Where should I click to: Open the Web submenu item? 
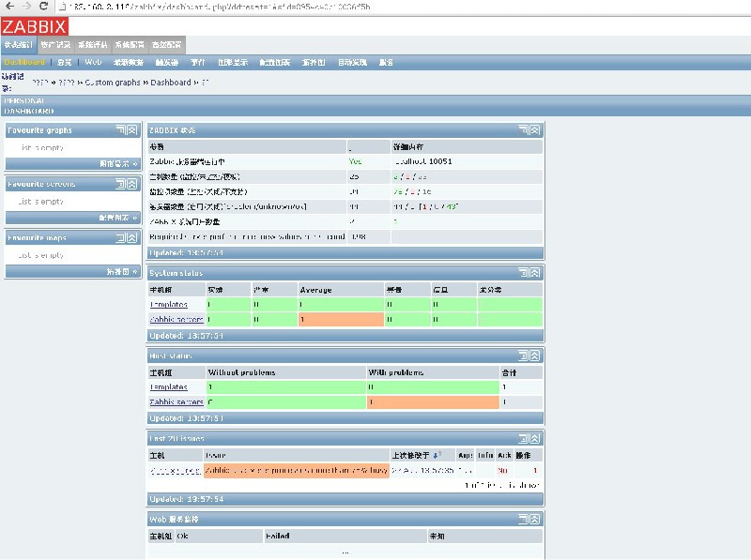93,62
